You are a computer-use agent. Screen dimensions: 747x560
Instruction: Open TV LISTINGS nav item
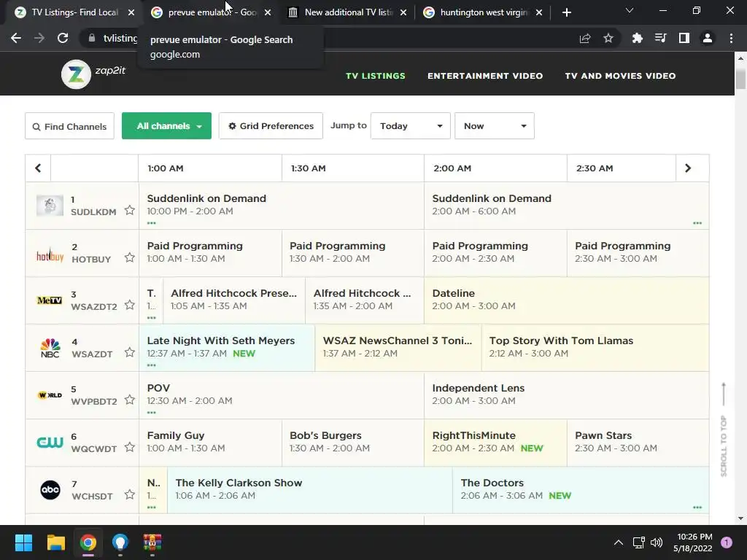pos(376,76)
